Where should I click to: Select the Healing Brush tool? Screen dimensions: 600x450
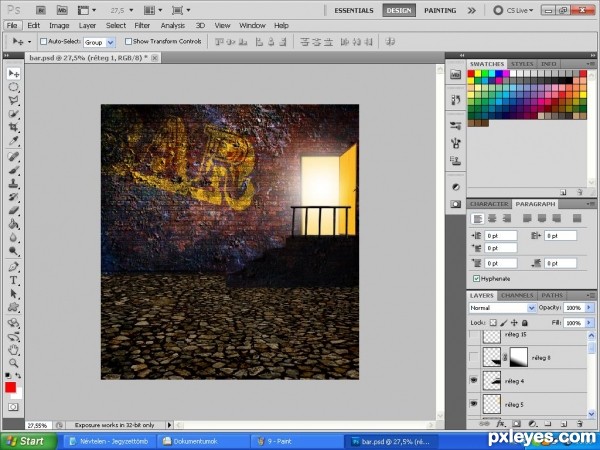pos(13,157)
